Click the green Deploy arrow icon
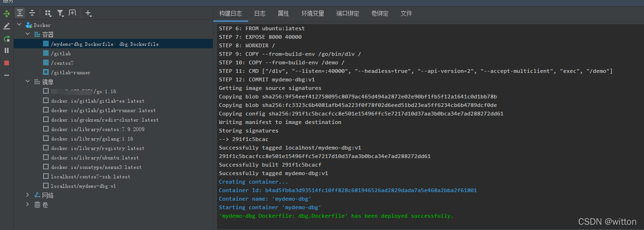The height and width of the screenshot is (230, 644). pos(7,13)
